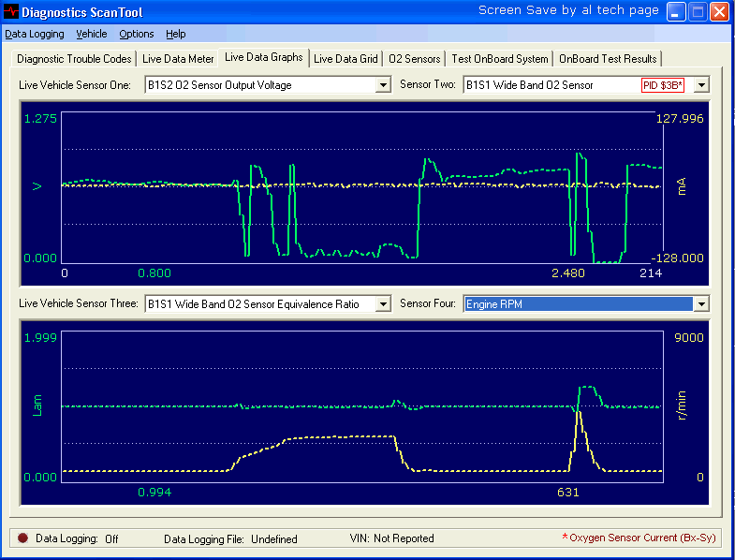Close the Diagnostics ScanTool window
The width and height of the screenshot is (735, 560).
[x=719, y=12]
